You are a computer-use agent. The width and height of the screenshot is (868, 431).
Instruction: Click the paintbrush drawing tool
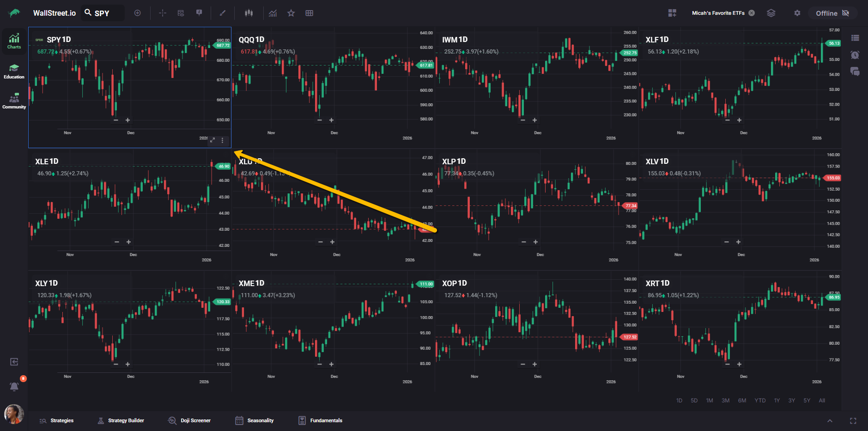click(x=223, y=13)
